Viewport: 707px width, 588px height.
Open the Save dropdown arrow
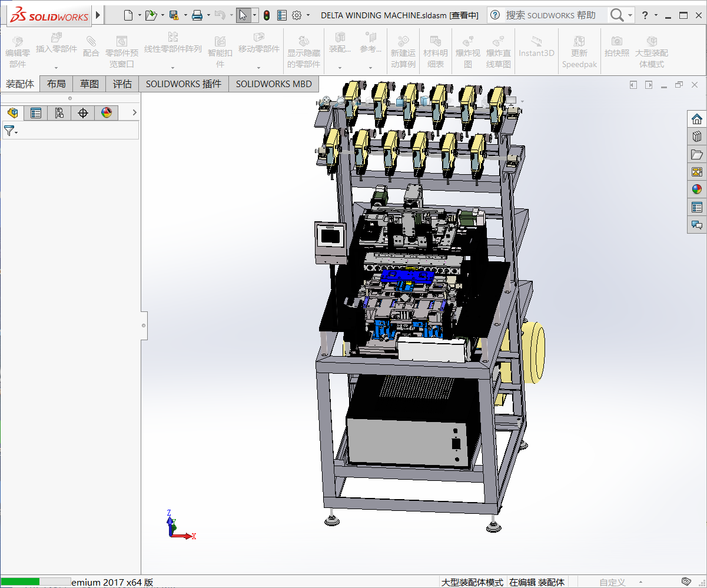[x=185, y=15]
